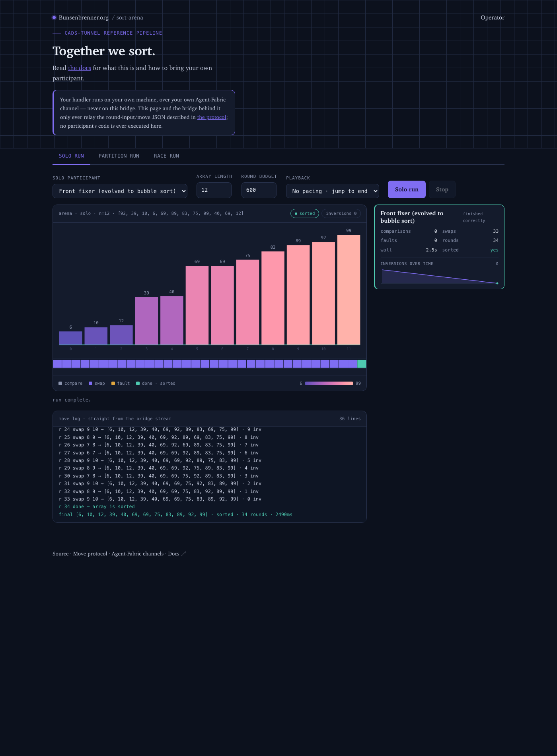557x756 pixels.
Task: Click the Bunsenbrenner.org logo dot
Action: pos(54,18)
